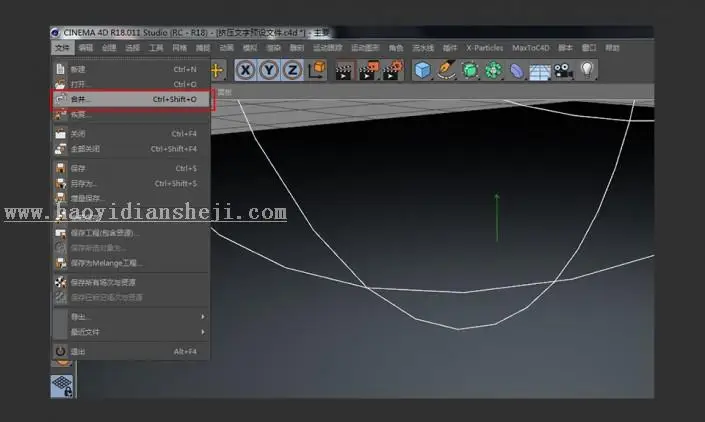
Task: Open the 捕捉 (Snap) menu
Action: pyautogui.click(x=202, y=48)
